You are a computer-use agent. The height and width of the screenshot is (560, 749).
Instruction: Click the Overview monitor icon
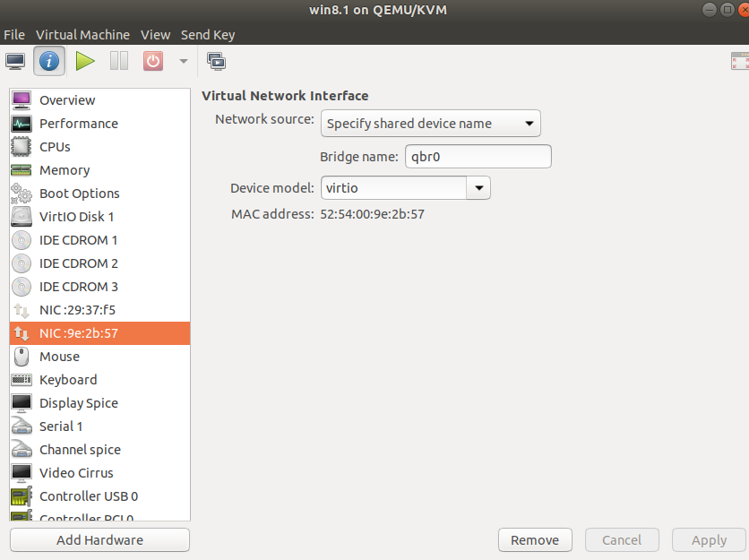tap(22, 100)
